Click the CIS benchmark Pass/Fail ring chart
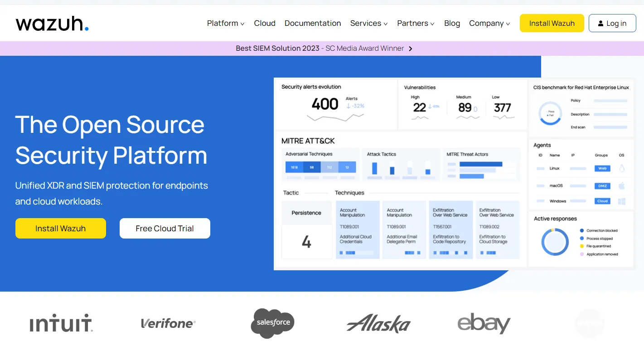 tap(551, 113)
